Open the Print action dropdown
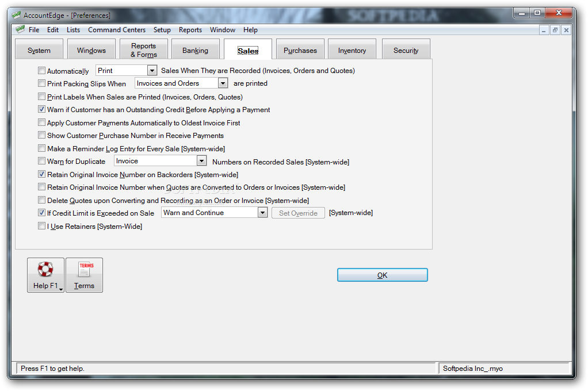This screenshot has height=391, width=588. pos(152,71)
